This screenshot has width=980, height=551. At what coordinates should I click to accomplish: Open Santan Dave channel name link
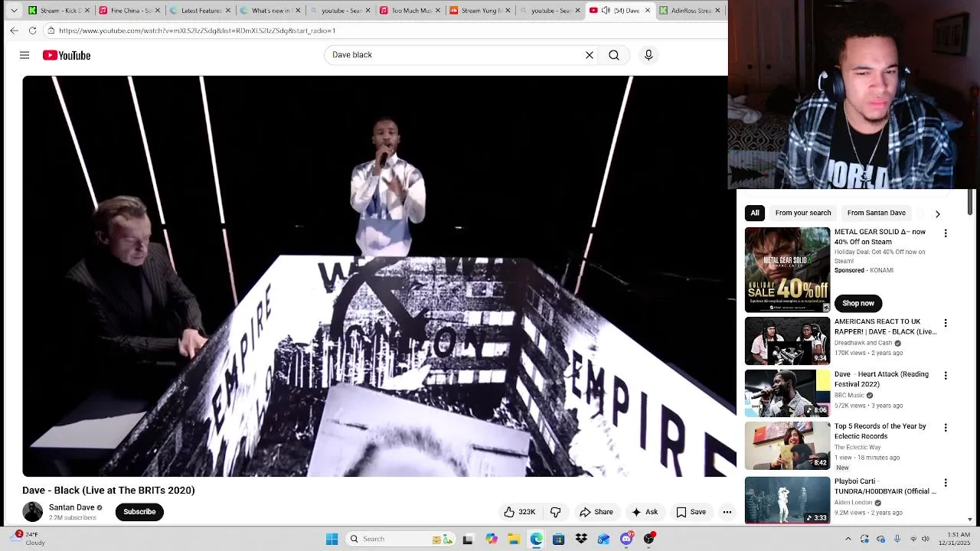(72, 507)
